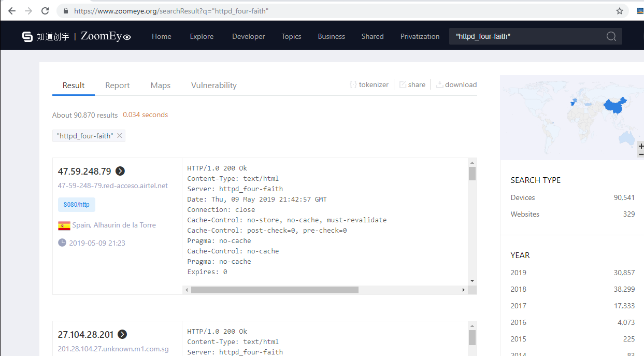Click the "Expires: 0" banner line
Image resolution: width=644 pixels, height=356 pixels.
tap(207, 272)
